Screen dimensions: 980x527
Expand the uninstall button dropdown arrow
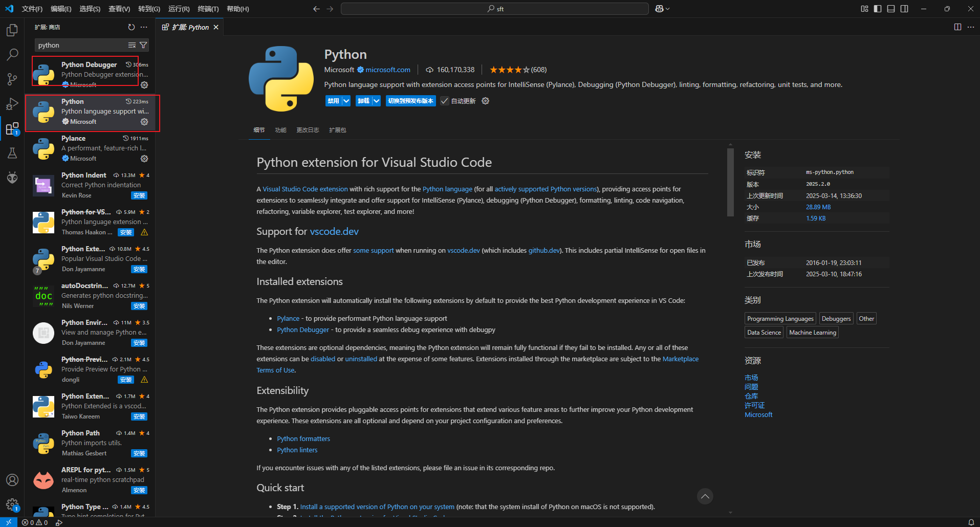(376, 101)
